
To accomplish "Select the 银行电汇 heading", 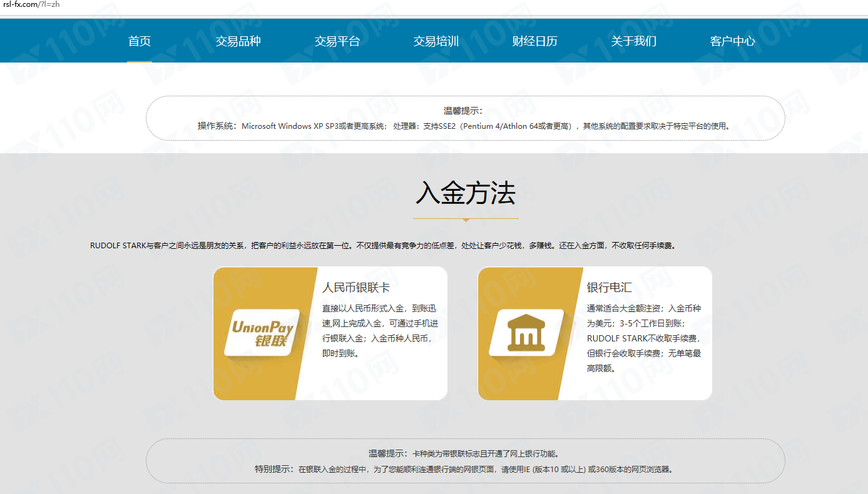I will point(610,288).
